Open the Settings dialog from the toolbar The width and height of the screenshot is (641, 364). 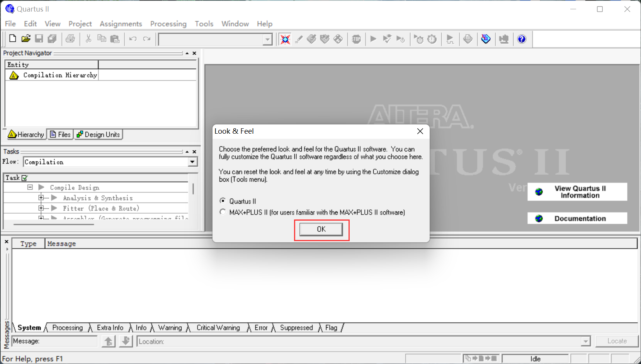tap(285, 39)
